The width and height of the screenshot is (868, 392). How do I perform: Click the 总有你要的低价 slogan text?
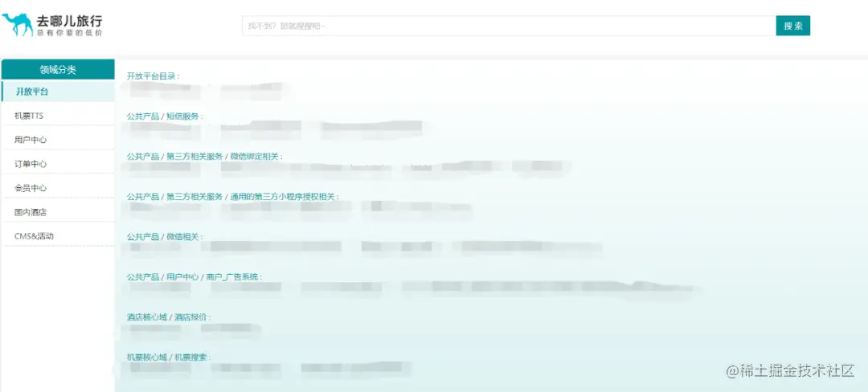coord(70,33)
